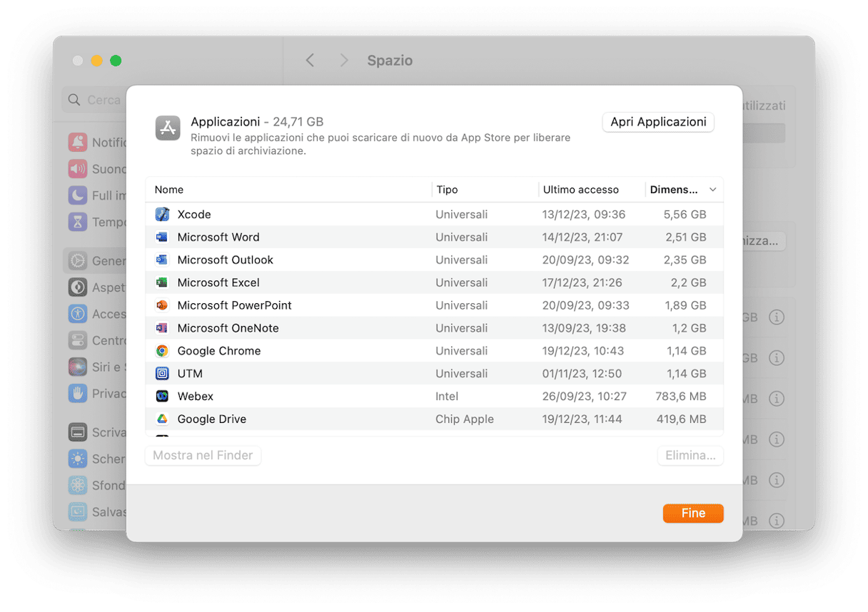The height and width of the screenshot is (612, 868).
Task: Click Universali type in the UTM row
Action: click(x=462, y=374)
